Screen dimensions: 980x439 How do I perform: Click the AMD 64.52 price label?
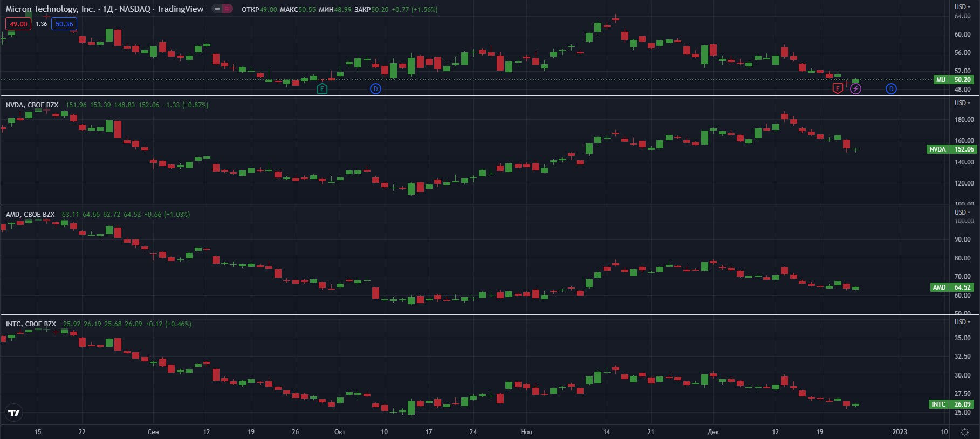point(952,287)
